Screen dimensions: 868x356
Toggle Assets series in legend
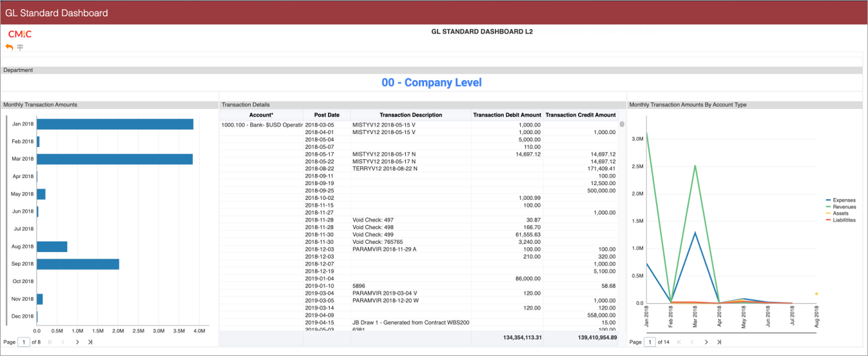837,213
